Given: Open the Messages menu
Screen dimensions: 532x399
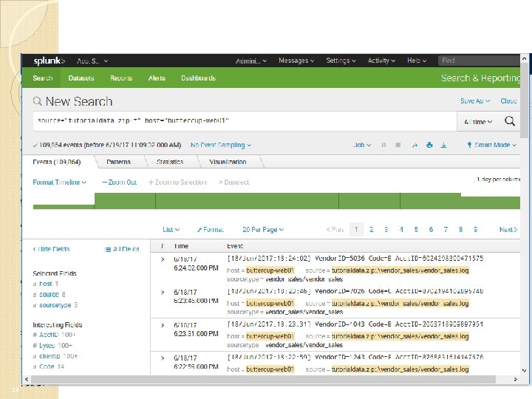Looking at the screenshot, I should [296, 61].
